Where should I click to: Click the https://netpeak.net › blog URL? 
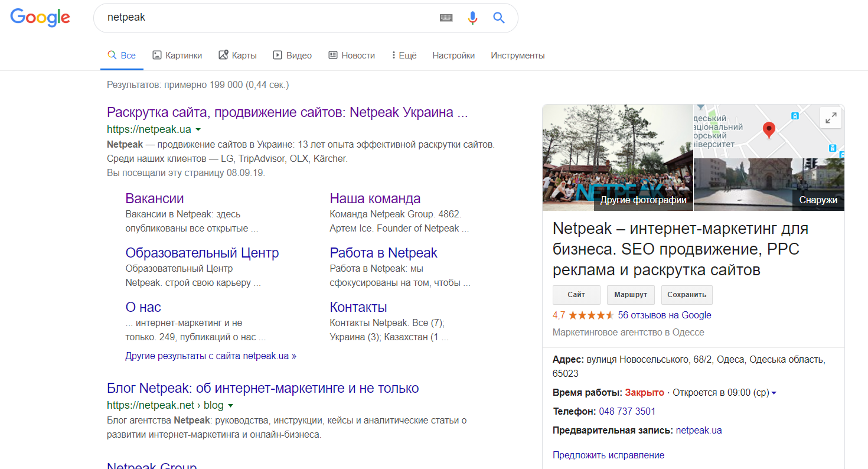tap(165, 405)
